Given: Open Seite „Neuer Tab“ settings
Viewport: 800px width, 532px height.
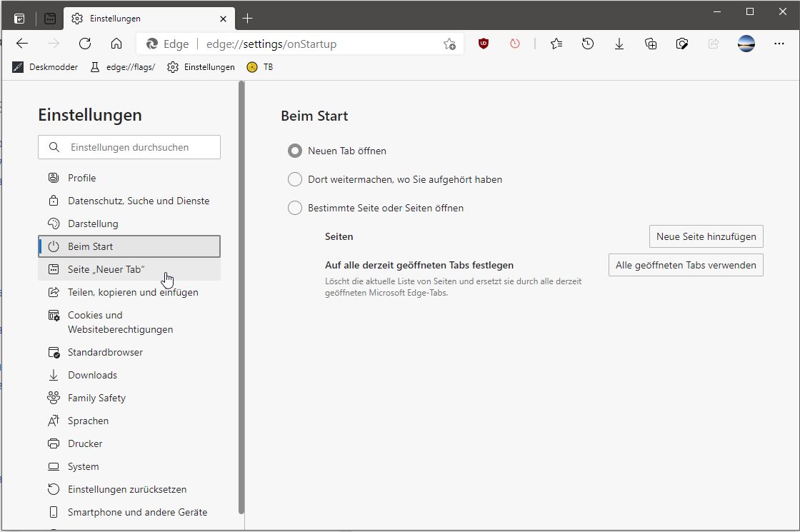Looking at the screenshot, I should point(129,269).
